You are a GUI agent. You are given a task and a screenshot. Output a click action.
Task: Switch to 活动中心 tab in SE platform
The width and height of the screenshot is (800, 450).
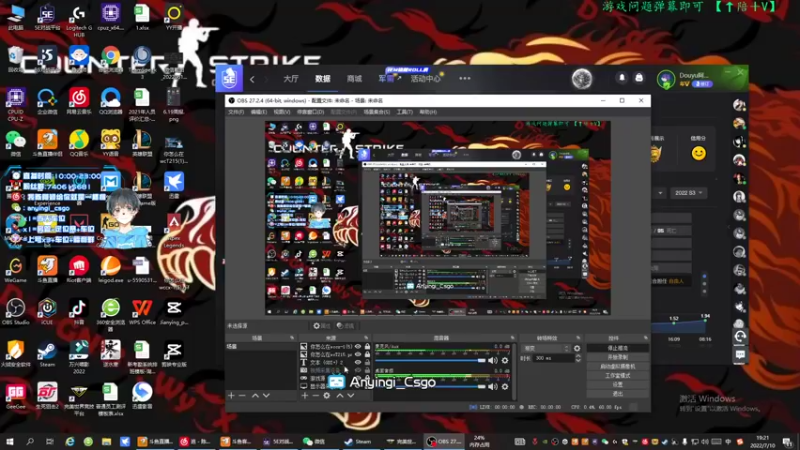pyautogui.click(x=426, y=79)
